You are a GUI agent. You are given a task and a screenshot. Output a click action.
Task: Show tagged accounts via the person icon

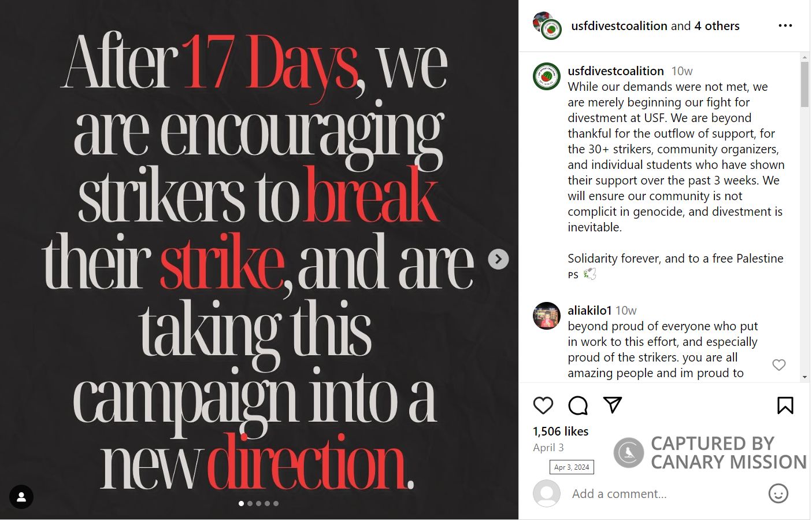tap(21, 497)
